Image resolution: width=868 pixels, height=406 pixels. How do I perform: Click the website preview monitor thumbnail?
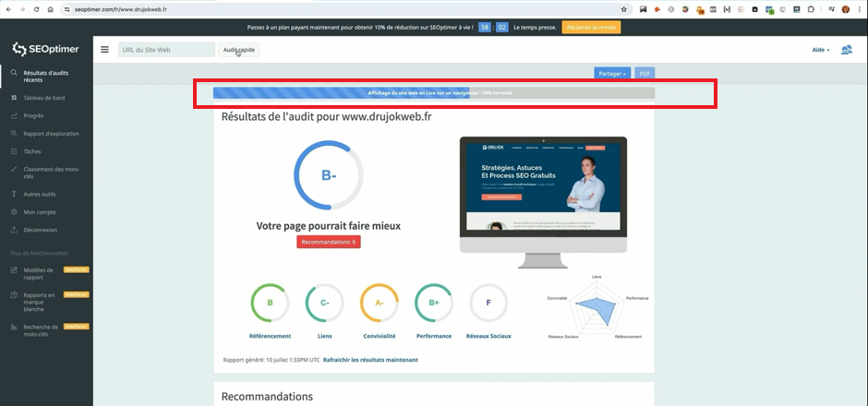[x=543, y=202]
